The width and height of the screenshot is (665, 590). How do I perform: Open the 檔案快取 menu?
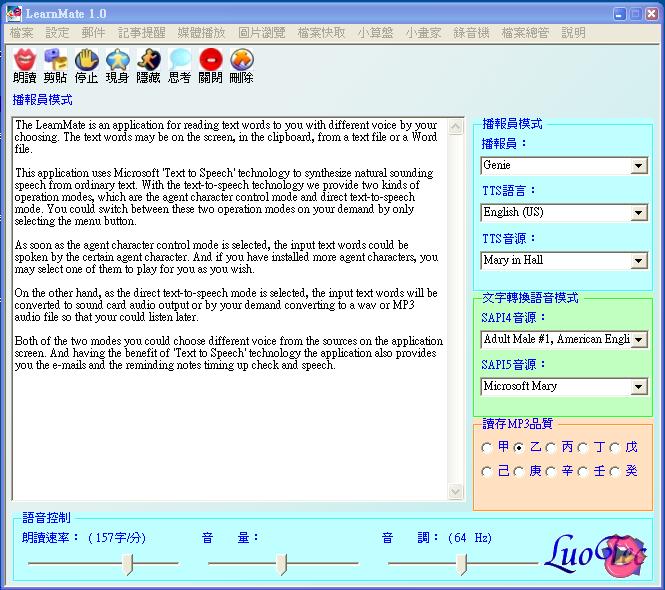(321, 33)
